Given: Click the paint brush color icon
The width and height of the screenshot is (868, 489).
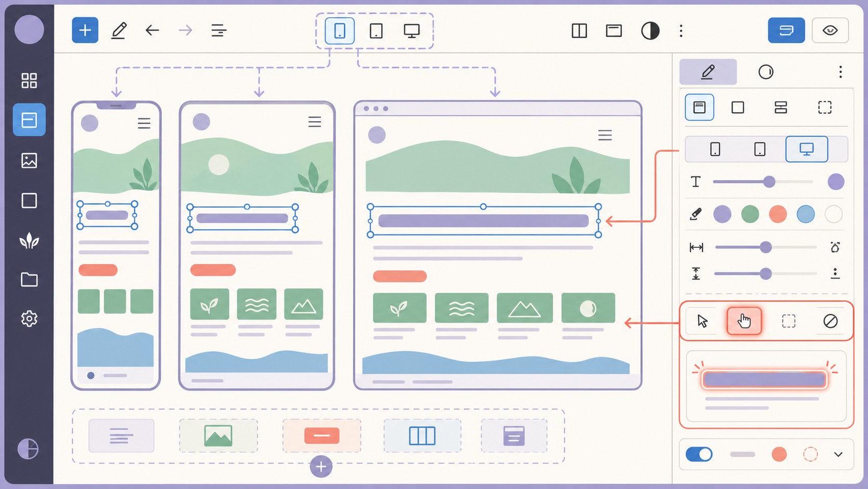Looking at the screenshot, I should coord(696,214).
